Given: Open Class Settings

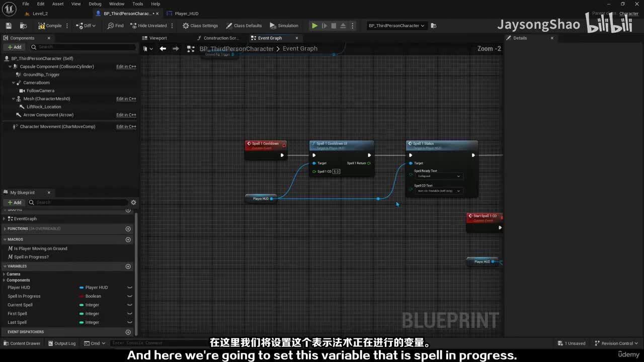Looking at the screenshot, I should coord(200,26).
